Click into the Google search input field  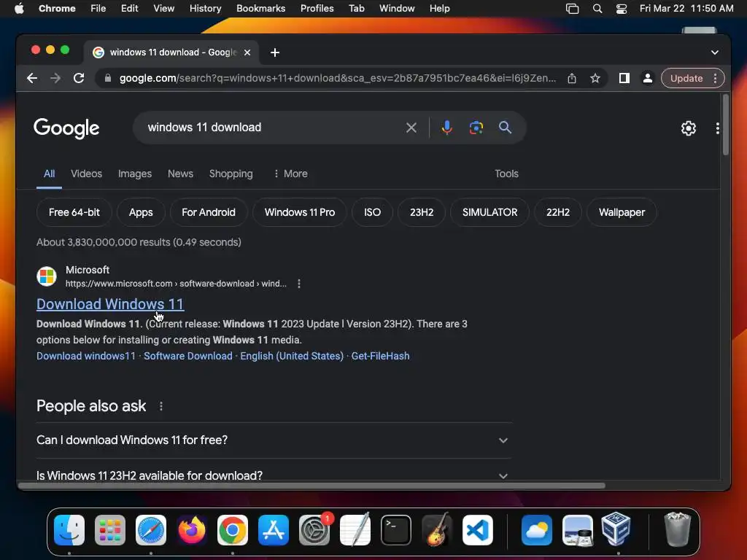(x=271, y=128)
